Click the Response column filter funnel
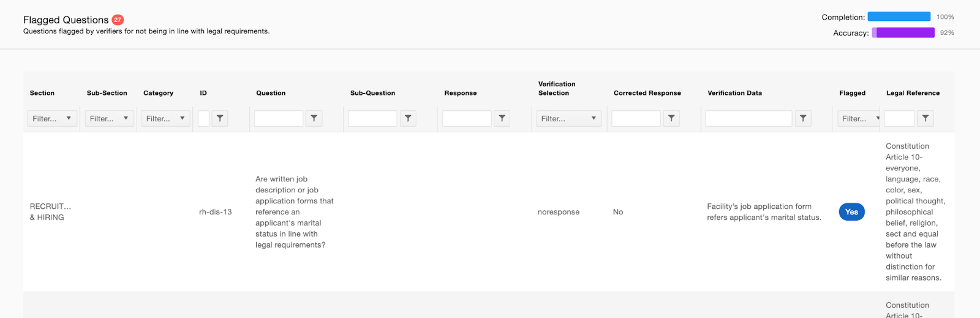Screen dimensions: 980x318 [x=502, y=118]
